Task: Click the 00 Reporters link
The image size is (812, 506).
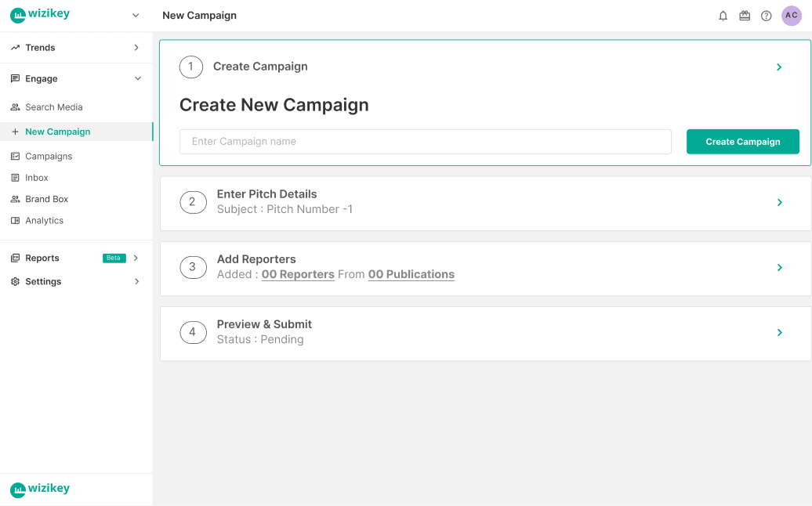Action: click(x=298, y=275)
